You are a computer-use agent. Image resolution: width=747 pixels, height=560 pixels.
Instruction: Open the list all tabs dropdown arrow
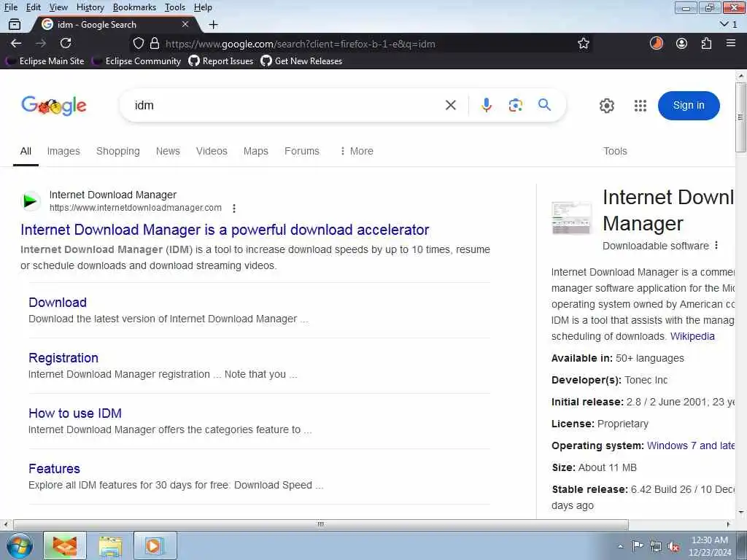click(724, 24)
